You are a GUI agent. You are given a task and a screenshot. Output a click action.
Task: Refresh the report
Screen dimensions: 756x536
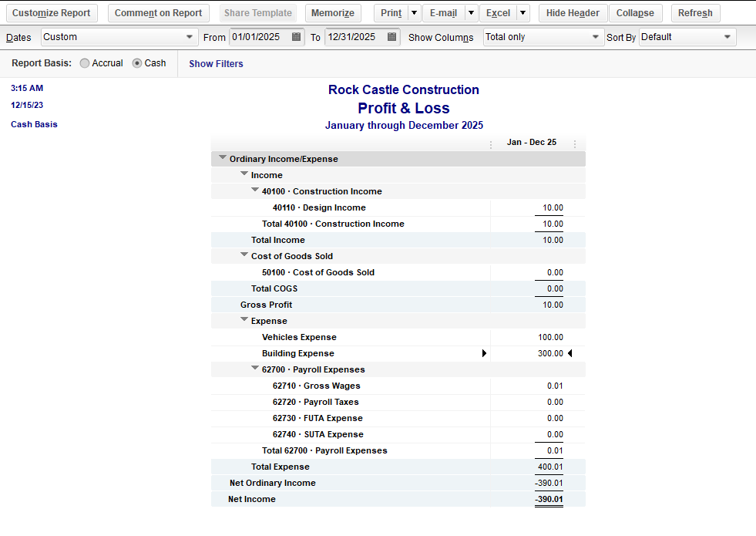pos(695,13)
